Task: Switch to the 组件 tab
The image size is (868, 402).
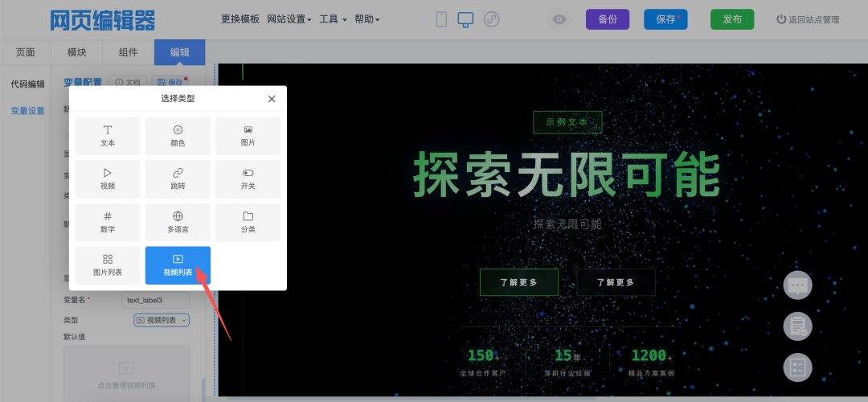Action: [129, 52]
